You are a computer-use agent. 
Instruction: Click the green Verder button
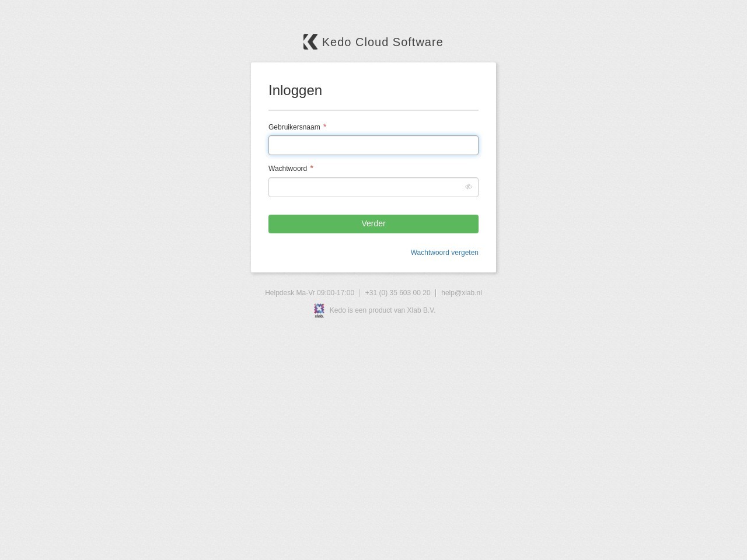pyautogui.click(x=373, y=224)
